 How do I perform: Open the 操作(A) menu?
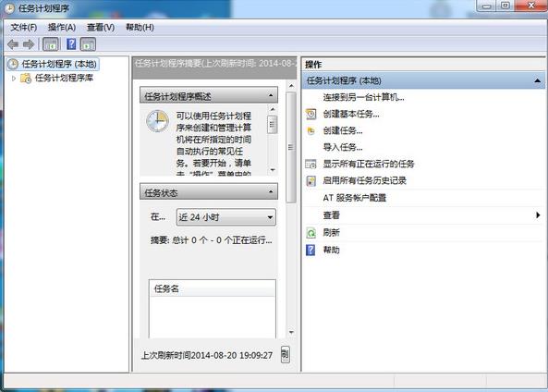(x=62, y=28)
